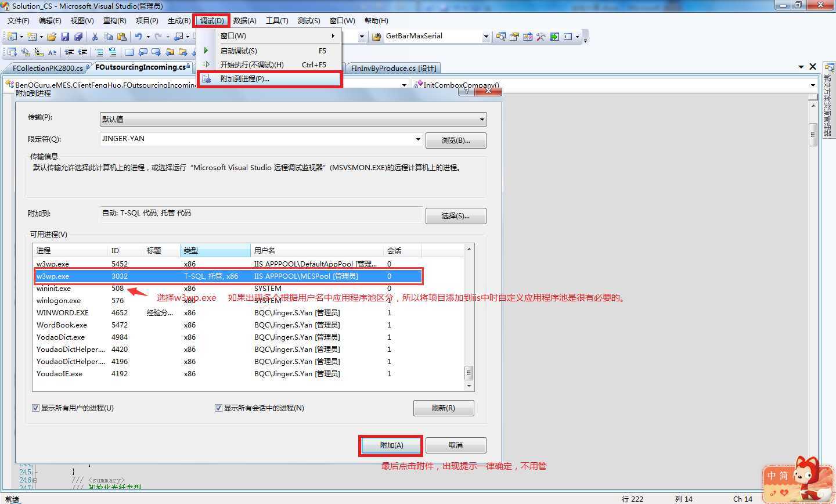Click the Paste clipboard icon
Viewport: 836px width, 504px height.
(121, 37)
